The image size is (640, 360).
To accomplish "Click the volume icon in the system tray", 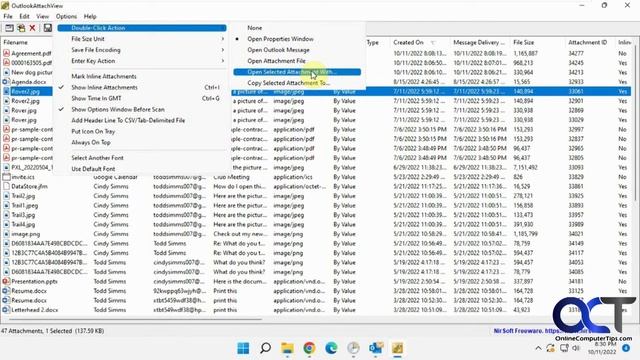I will pos(576,348).
